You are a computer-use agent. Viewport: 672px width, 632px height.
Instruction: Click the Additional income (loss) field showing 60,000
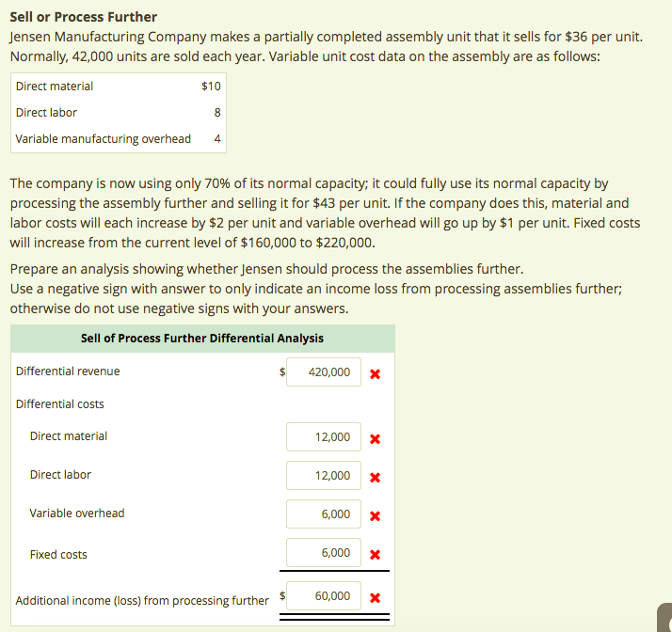click(x=324, y=596)
